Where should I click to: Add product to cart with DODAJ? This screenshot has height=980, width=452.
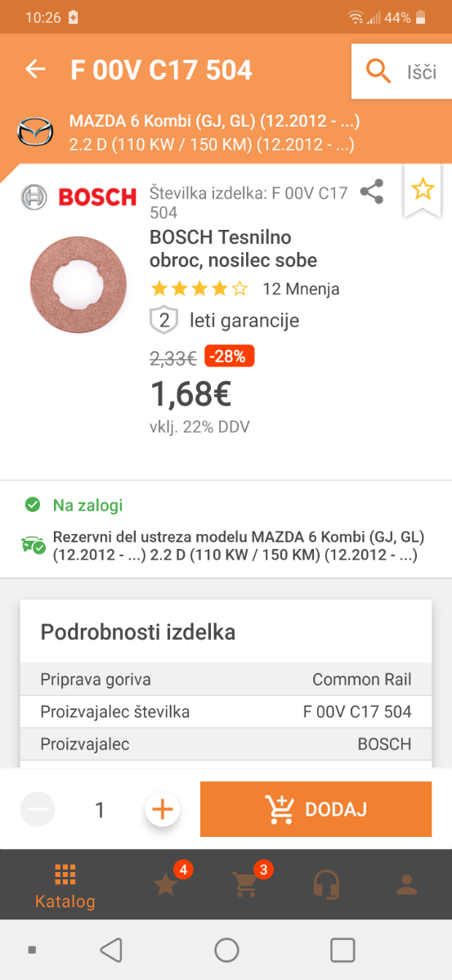[x=316, y=809]
